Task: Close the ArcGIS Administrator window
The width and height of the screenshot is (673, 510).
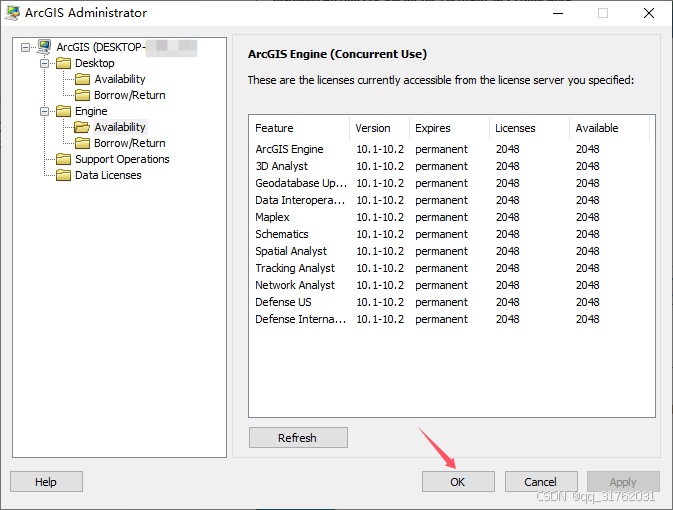Action: click(649, 13)
